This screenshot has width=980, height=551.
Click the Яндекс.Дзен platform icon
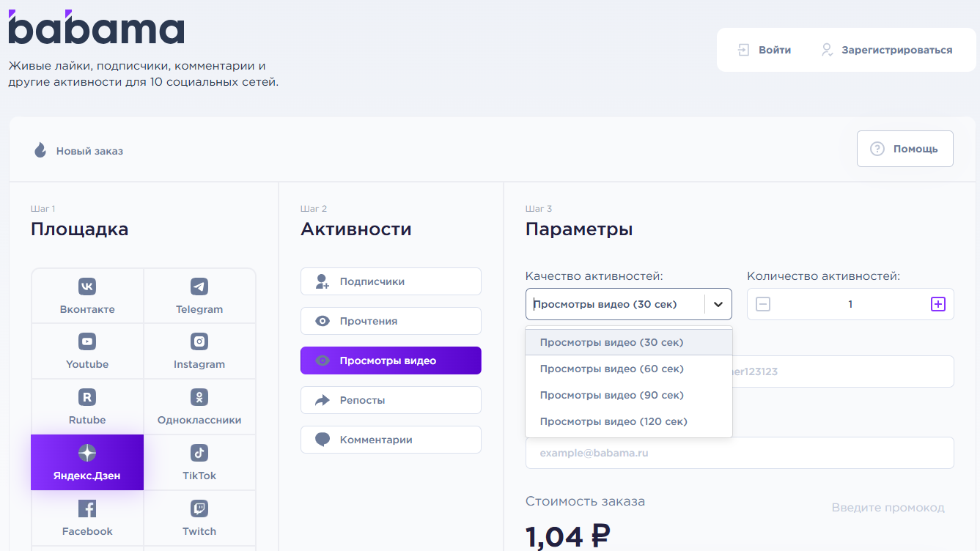87,453
